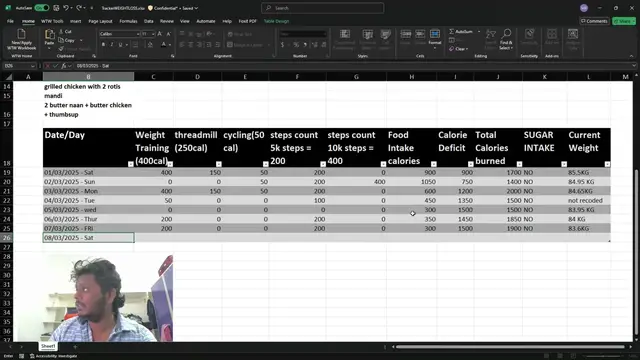Collapse the ribbon with the chevron

[x=631, y=56]
